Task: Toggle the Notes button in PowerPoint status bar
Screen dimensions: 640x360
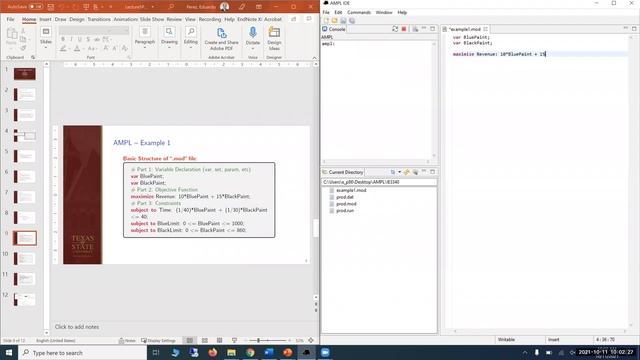Action: point(127,340)
